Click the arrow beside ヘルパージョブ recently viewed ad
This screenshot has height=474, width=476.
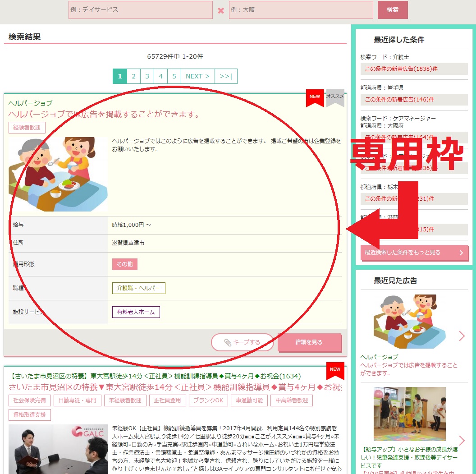tap(462, 336)
